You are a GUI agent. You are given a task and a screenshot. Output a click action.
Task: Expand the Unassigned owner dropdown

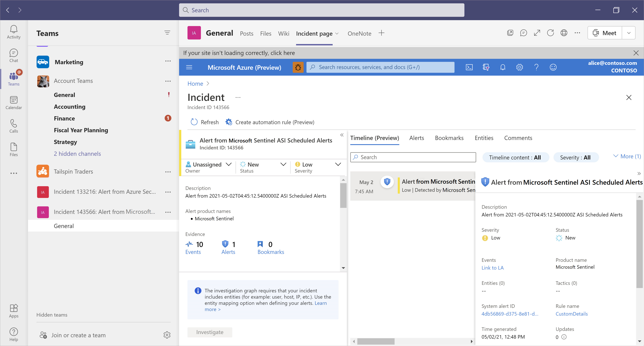[228, 164]
